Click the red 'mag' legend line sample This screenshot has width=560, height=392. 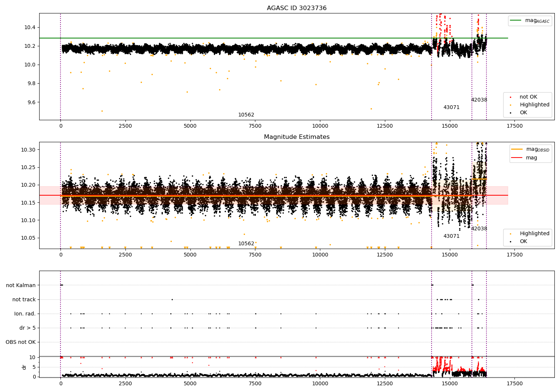point(517,158)
